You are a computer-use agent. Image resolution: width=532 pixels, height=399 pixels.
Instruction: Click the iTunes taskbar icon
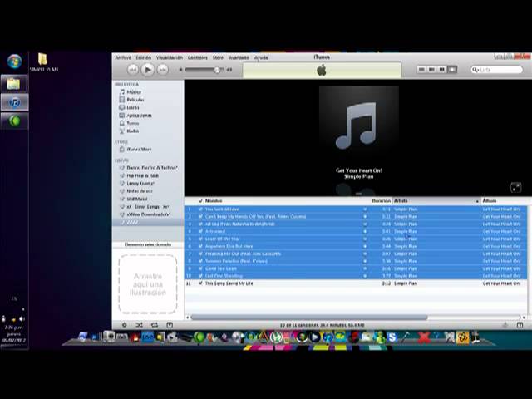(x=14, y=102)
